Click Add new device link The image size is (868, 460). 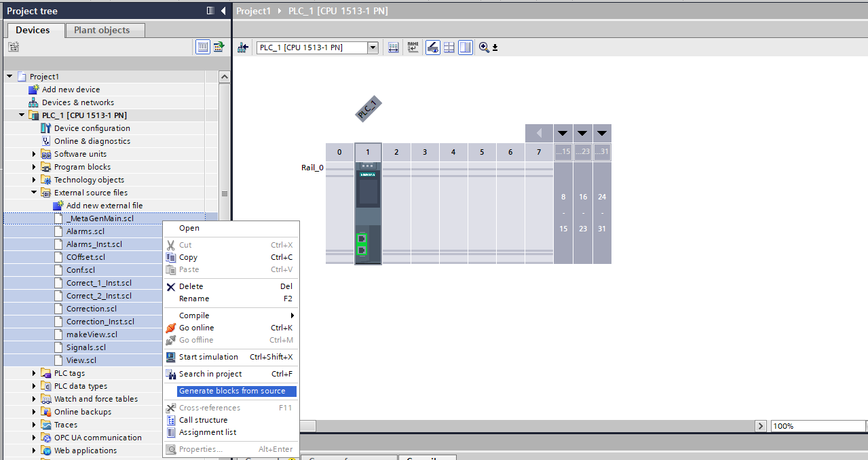[71, 90]
